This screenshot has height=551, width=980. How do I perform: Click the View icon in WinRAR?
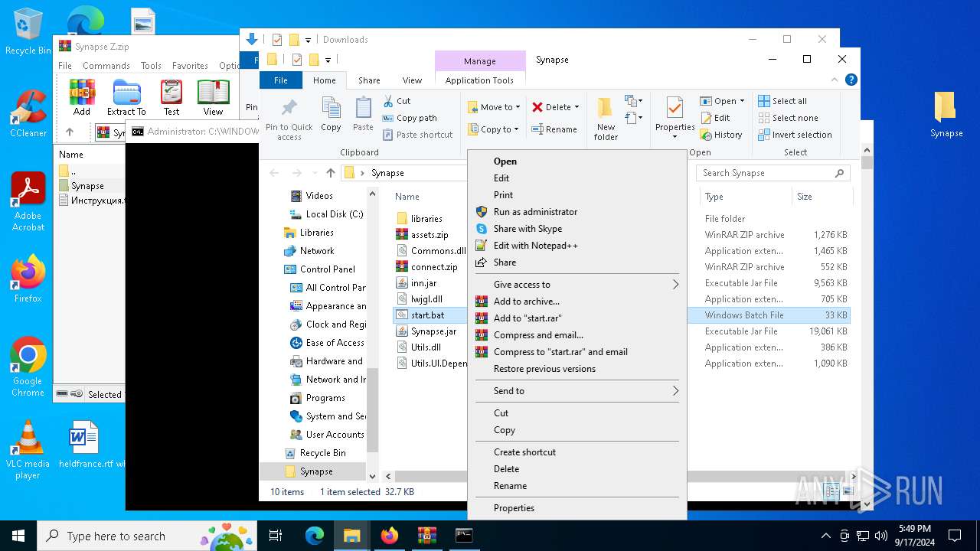[213, 92]
